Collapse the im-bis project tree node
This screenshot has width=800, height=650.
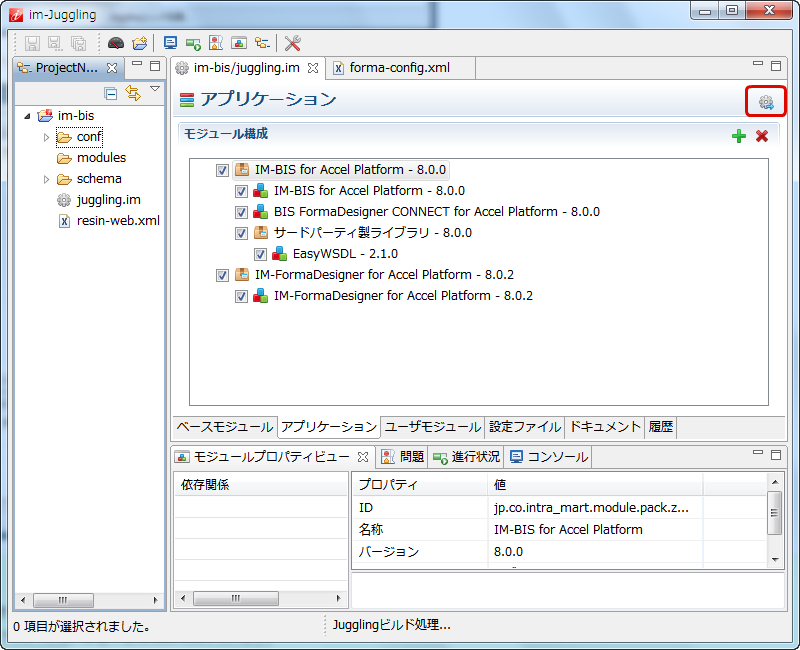(x=28, y=116)
